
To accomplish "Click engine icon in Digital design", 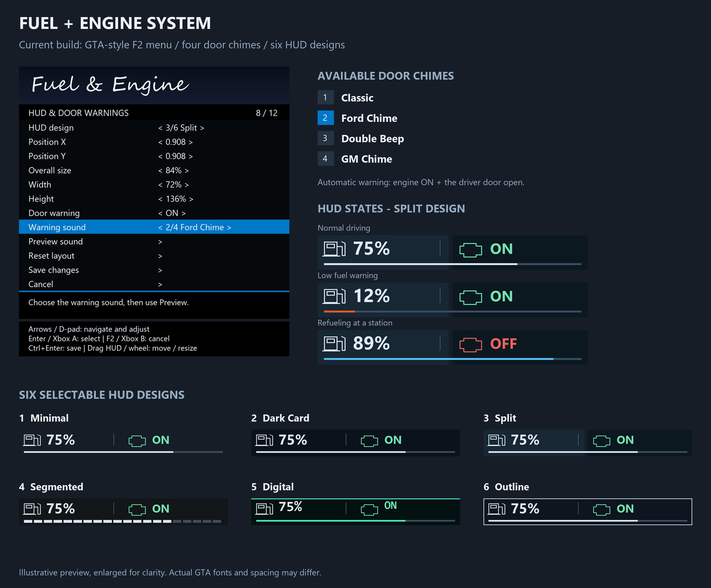I will [370, 510].
